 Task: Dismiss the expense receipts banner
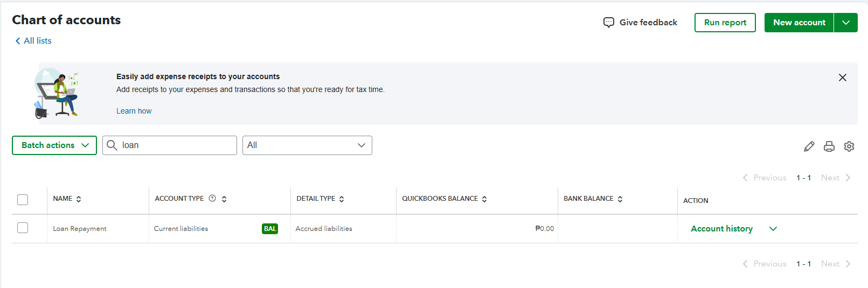pyautogui.click(x=843, y=78)
